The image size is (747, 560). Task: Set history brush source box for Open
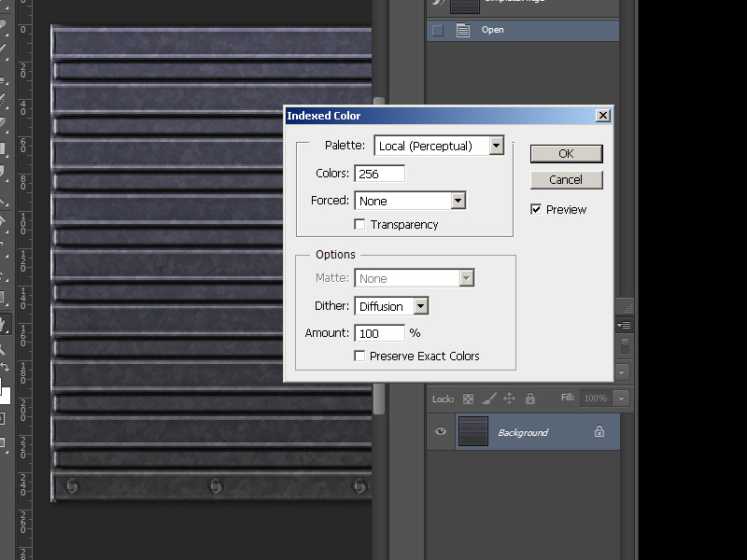click(437, 31)
